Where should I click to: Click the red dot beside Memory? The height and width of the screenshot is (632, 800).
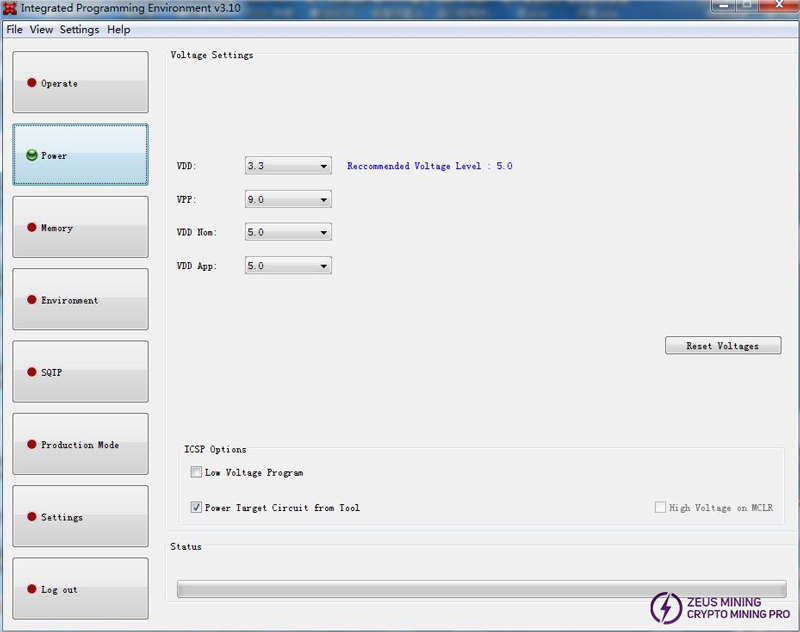[x=32, y=228]
